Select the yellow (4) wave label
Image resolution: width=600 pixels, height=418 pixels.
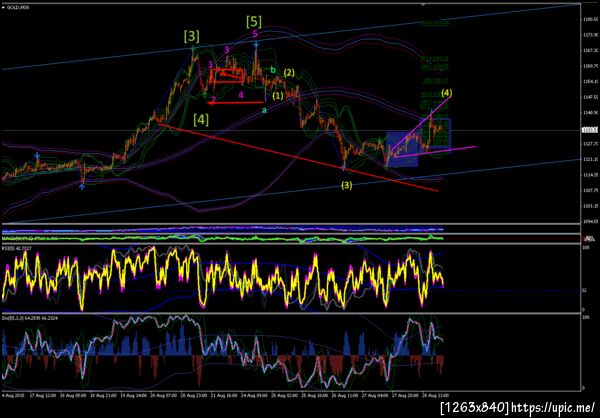click(x=447, y=93)
